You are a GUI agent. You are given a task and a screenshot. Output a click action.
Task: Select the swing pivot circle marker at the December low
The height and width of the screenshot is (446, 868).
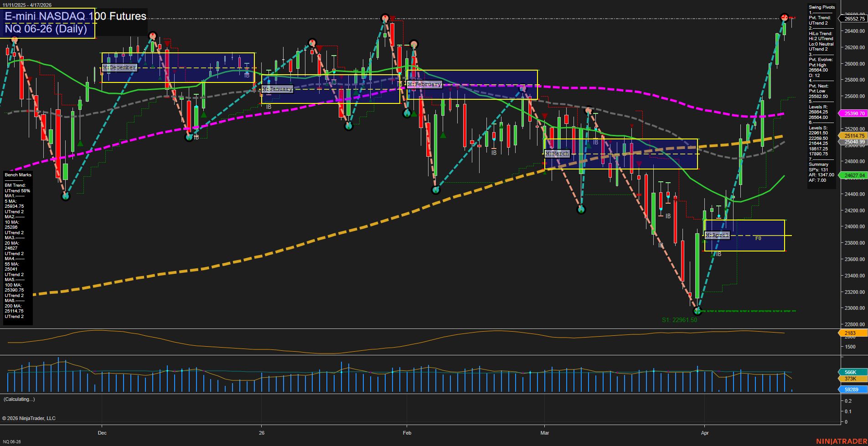point(65,196)
